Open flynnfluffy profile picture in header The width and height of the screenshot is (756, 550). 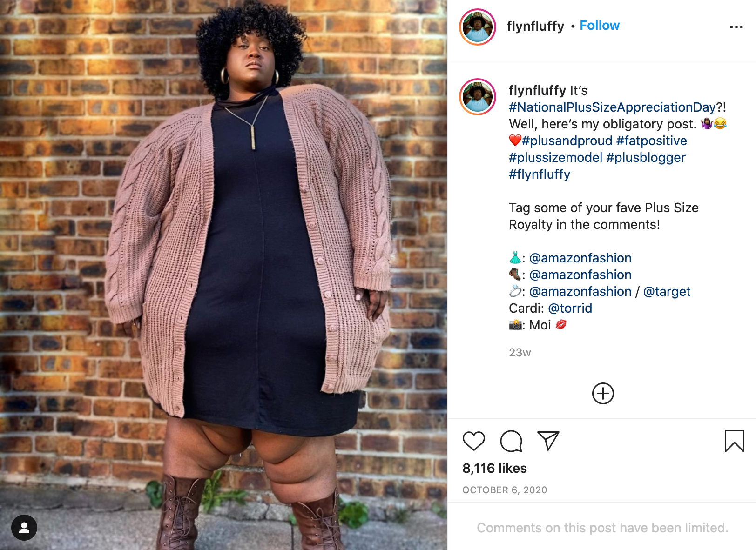(x=478, y=27)
